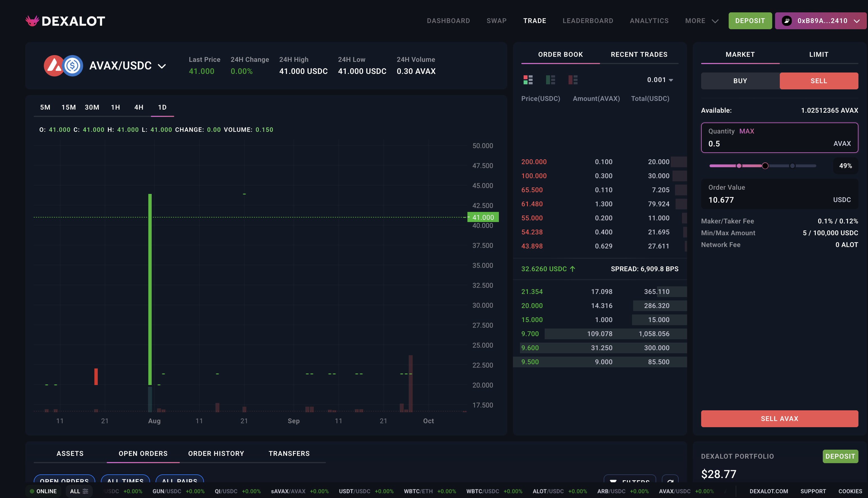Open the ORDER HISTORY tab

[216, 454]
